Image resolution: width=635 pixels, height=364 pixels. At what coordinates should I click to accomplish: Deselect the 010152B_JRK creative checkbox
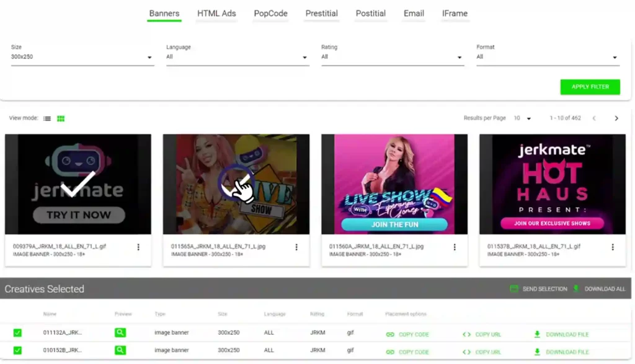coord(17,351)
